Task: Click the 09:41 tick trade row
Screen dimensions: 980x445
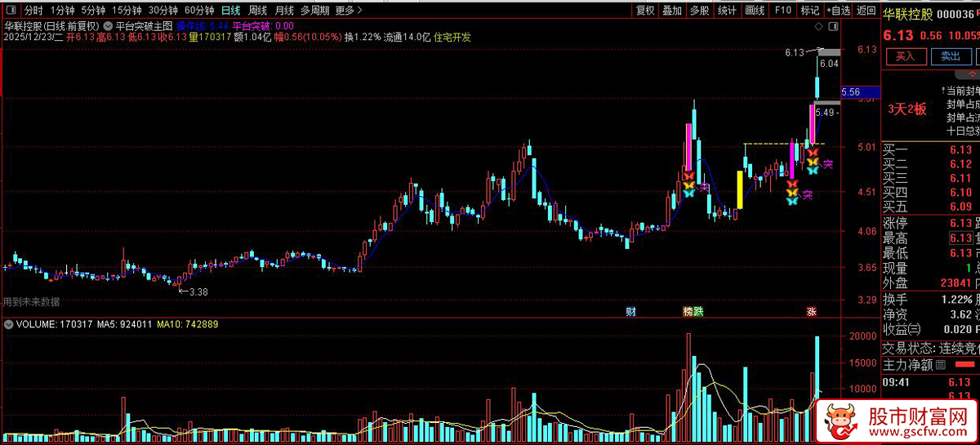Action: coord(931,381)
